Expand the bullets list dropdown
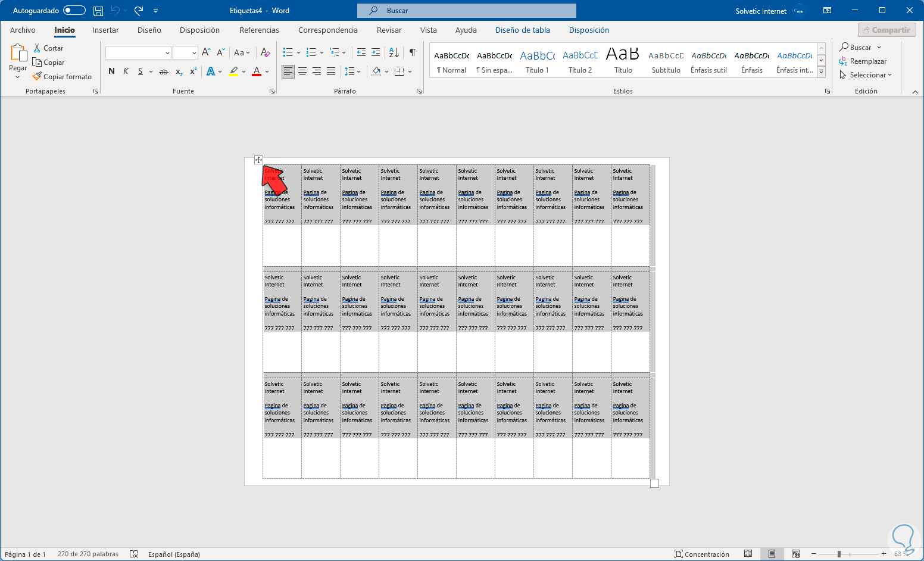 coord(298,52)
